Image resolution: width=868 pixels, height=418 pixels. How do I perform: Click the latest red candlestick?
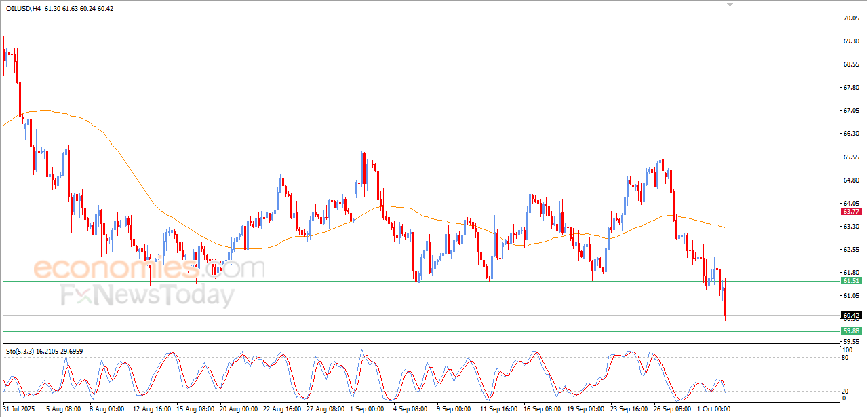click(x=725, y=302)
